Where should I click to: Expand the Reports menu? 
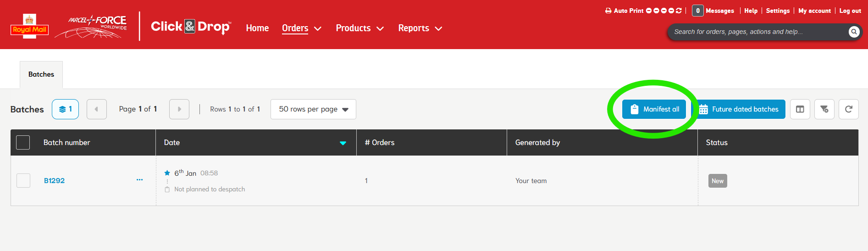pyautogui.click(x=420, y=28)
